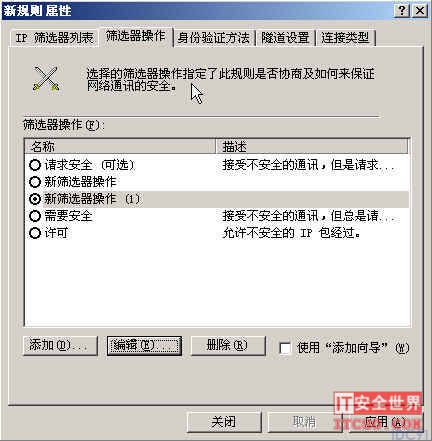432x441 pixels.
Task: Select the 需要安全 radio button
Action: (x=35, y=216)
